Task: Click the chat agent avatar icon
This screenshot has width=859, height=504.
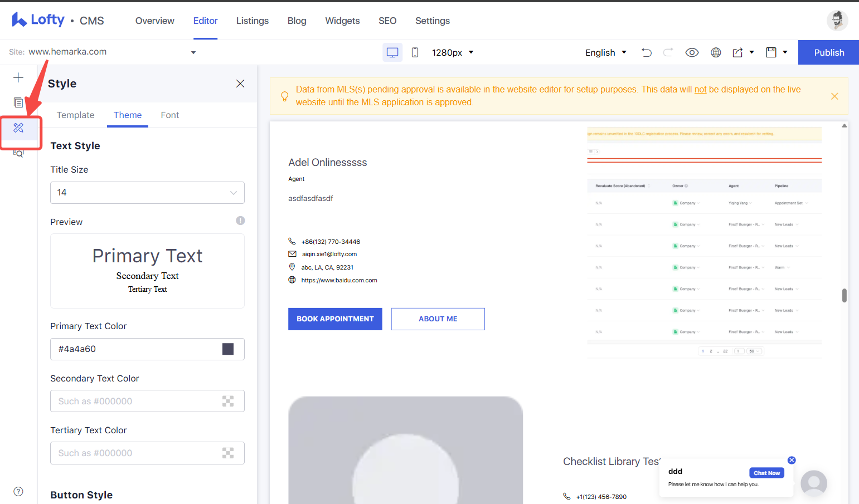Action: (x=814, y=483)
